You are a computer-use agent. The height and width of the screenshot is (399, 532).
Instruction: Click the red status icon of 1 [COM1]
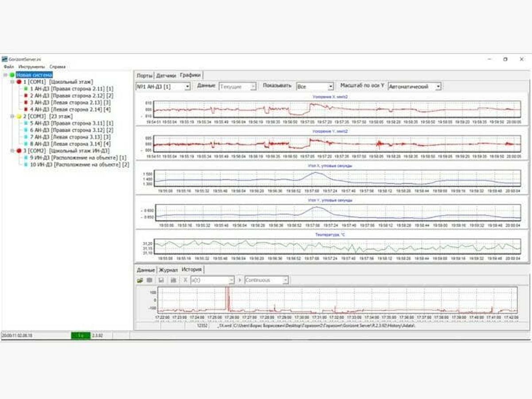pos(19,82)
